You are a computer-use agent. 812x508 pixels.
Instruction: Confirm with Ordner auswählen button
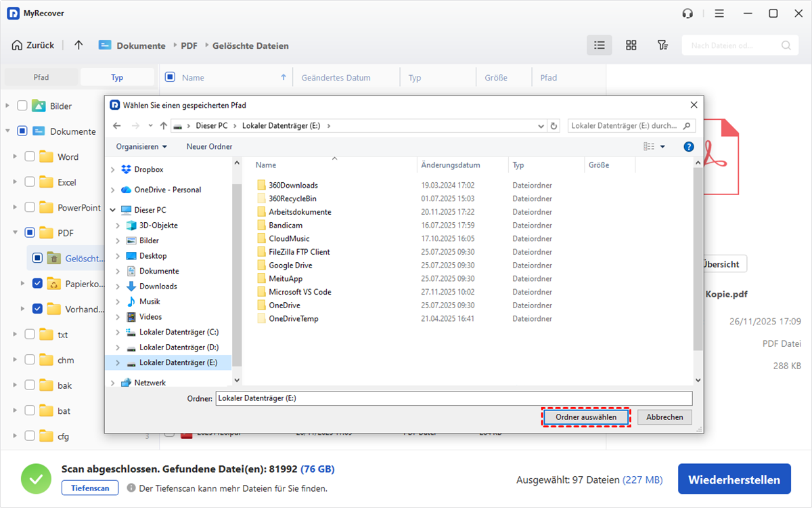point(585,417)
